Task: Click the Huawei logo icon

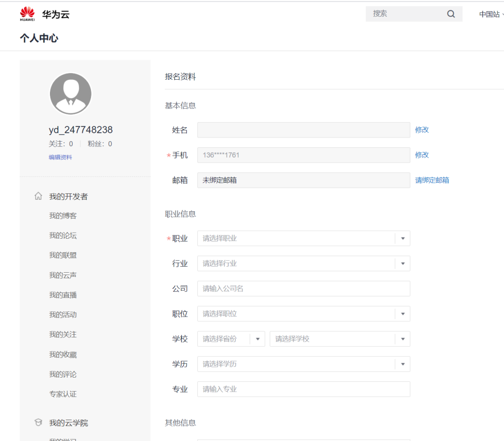Action: click(x=27, y=14)
